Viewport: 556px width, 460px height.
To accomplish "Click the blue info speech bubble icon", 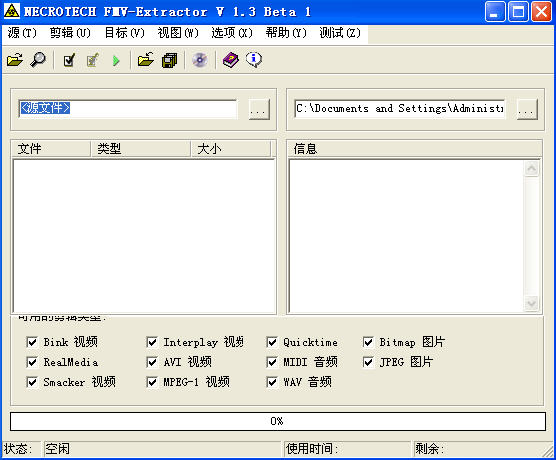I will click(254, 60).
